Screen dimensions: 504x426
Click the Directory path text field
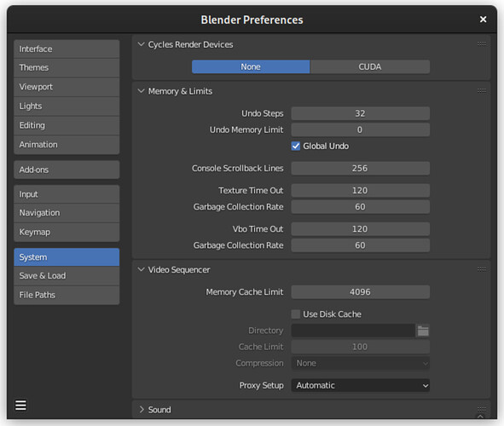[353, 331]
